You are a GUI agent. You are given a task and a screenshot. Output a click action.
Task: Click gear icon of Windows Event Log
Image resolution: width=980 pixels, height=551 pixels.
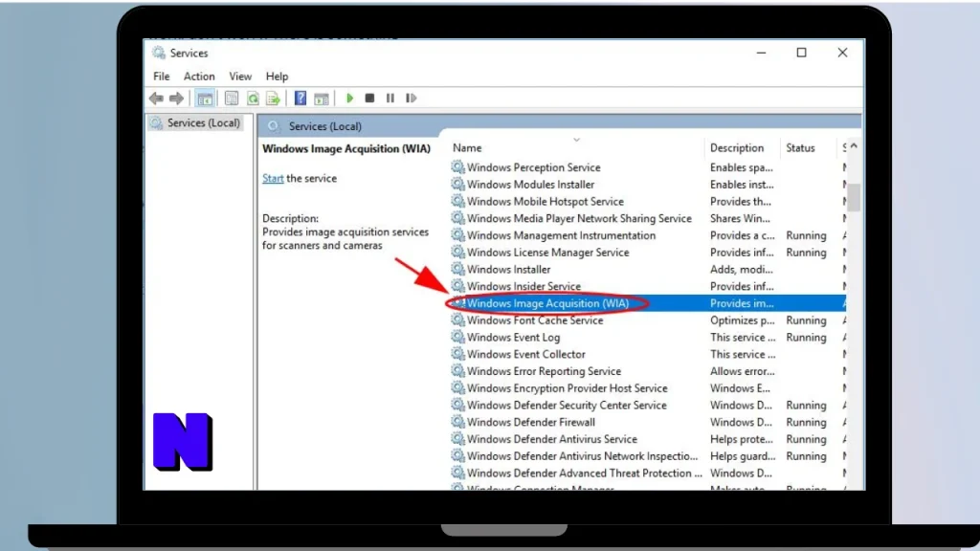[x=458, y=337]
